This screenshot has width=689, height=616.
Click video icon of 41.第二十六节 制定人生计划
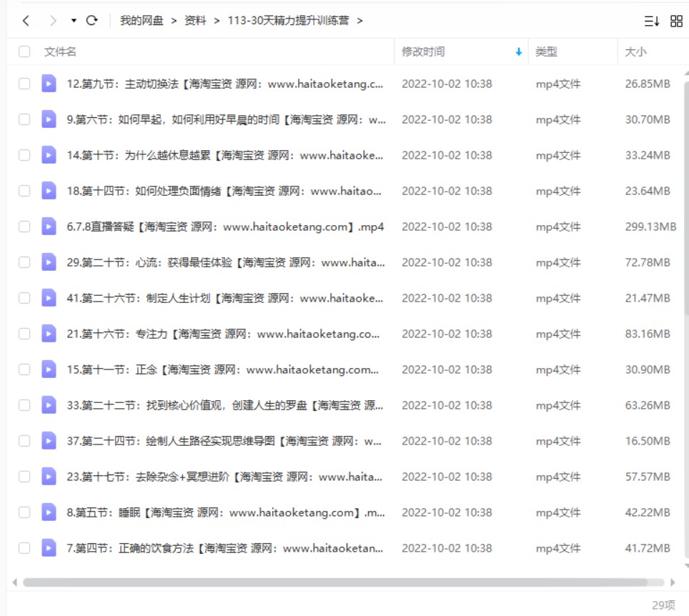(49, 298)
